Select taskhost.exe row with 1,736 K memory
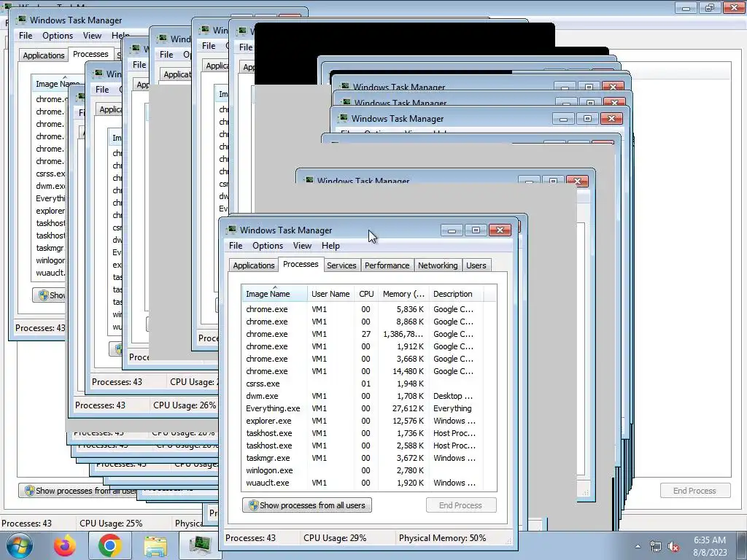 tap(369, 433)
